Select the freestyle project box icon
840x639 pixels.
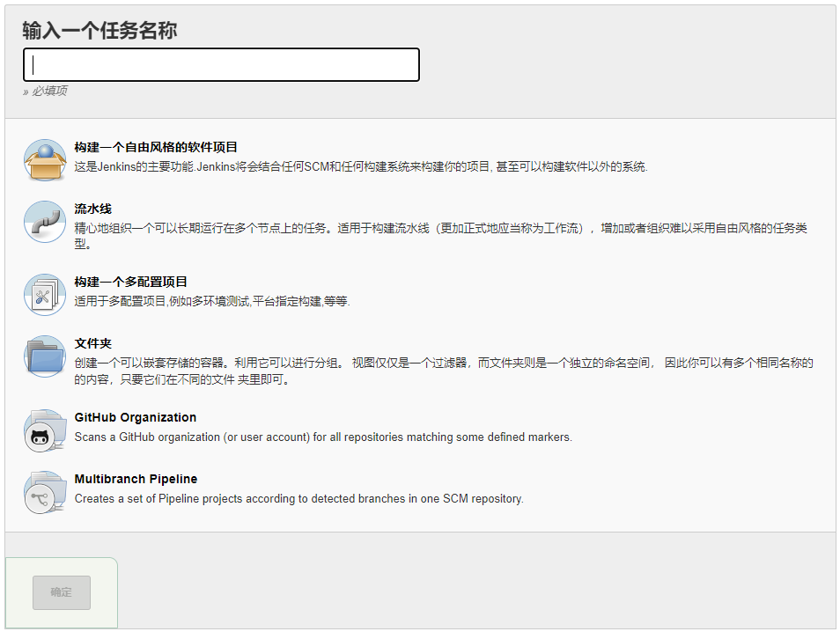click(x=45, y=160)
